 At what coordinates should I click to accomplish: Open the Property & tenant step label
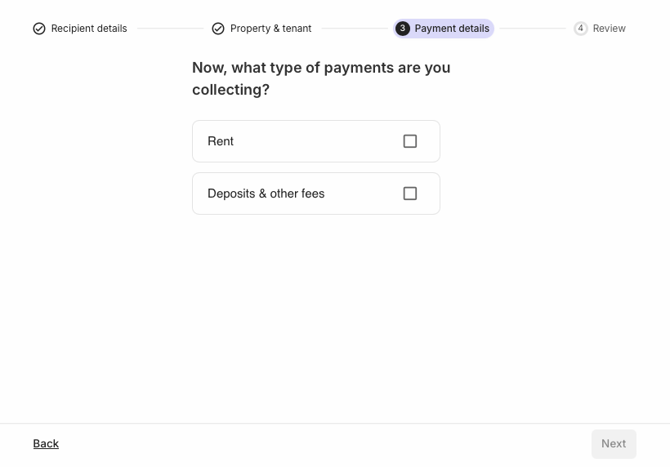(x=270, y=29)
